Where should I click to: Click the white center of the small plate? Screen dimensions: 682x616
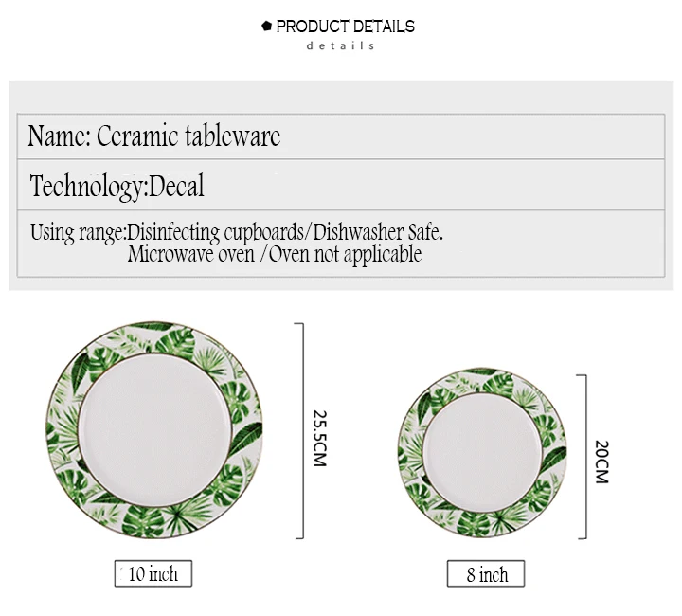pyautogui.click(x=482, y=452)
